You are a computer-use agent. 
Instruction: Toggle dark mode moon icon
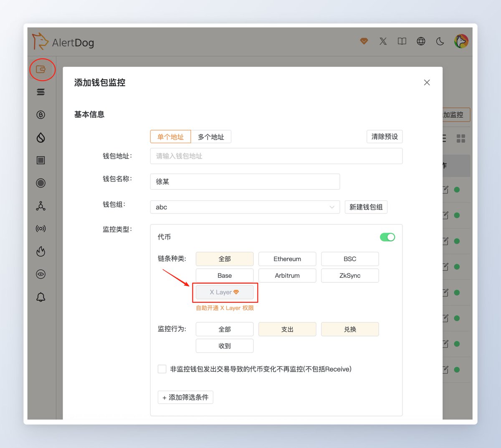440,41
